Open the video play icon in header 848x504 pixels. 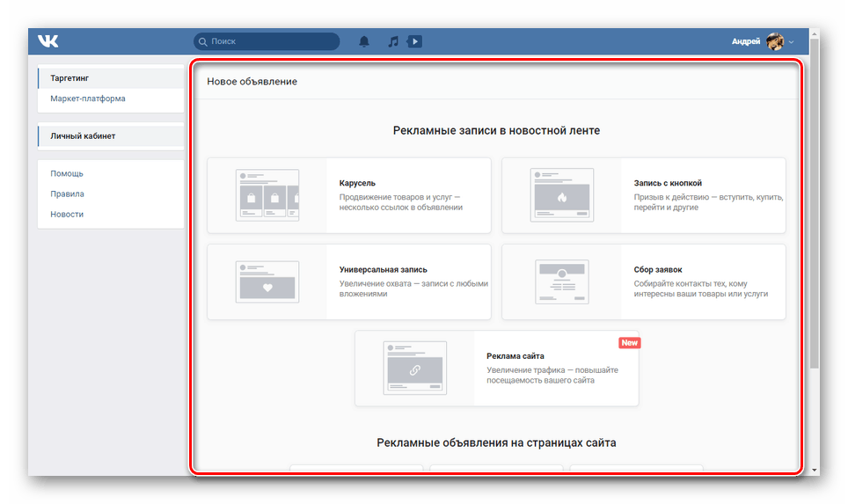(415, 41)
